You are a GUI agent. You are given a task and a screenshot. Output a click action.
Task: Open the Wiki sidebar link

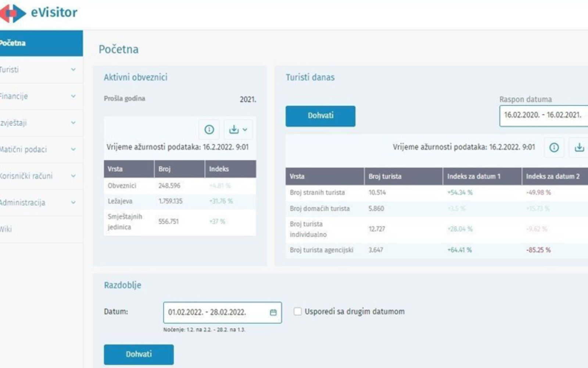[6, 229]
